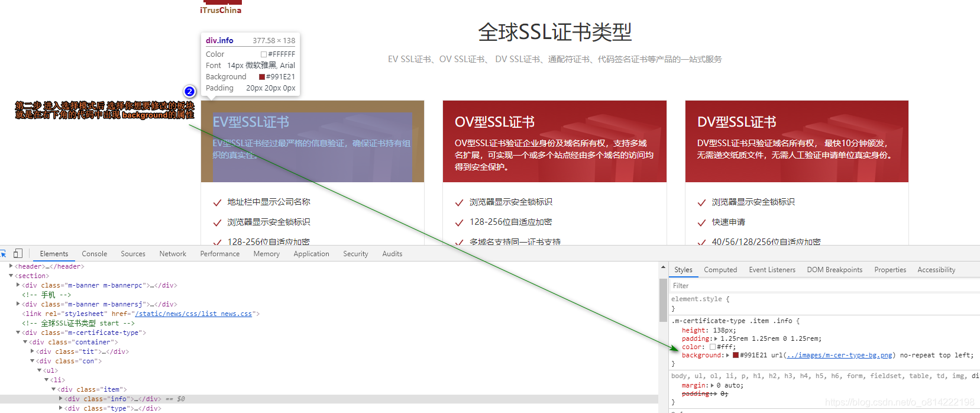Expand the background shorthand triangle in Styles
This screenshot has height=413, width=980.
point(727,356)
